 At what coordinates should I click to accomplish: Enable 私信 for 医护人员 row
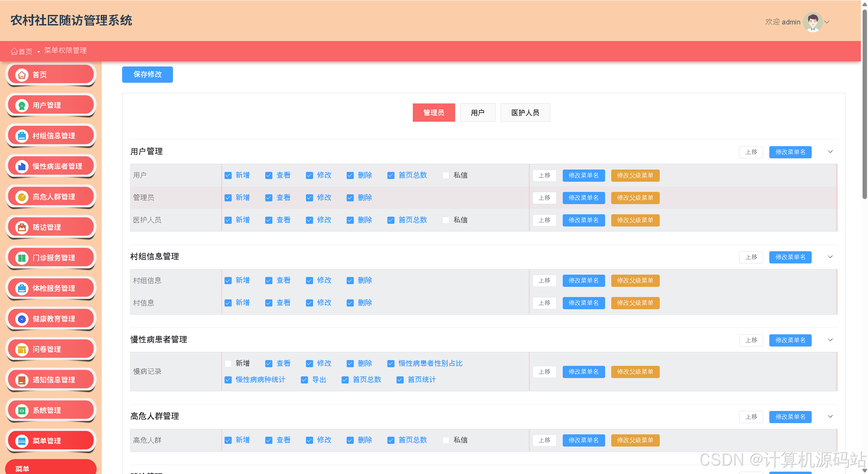coord(446,220)
